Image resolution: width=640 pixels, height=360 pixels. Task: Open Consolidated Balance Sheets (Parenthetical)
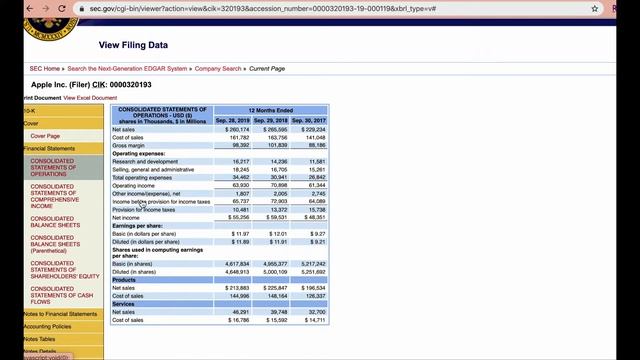tap(55, 244)
